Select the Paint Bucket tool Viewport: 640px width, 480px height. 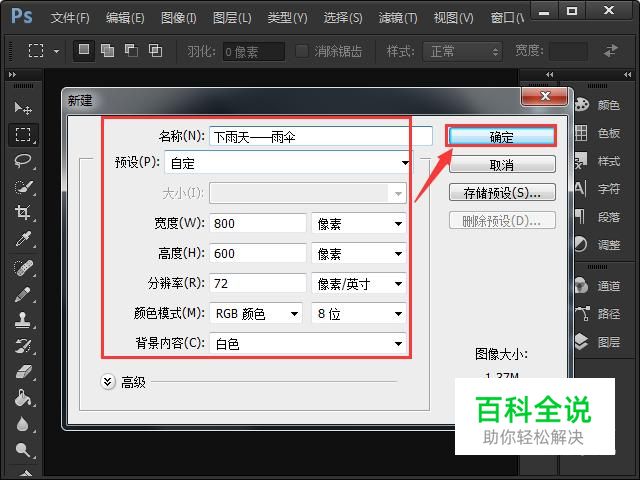23,398
